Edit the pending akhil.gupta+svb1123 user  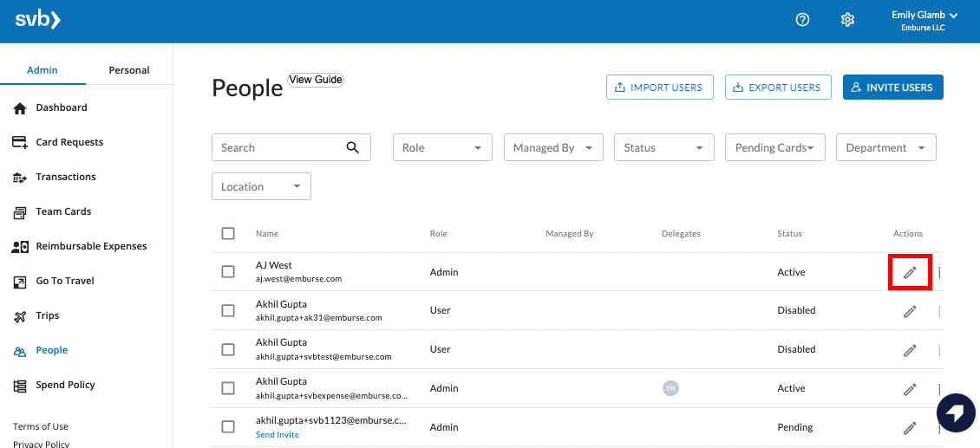coord(910,427)
